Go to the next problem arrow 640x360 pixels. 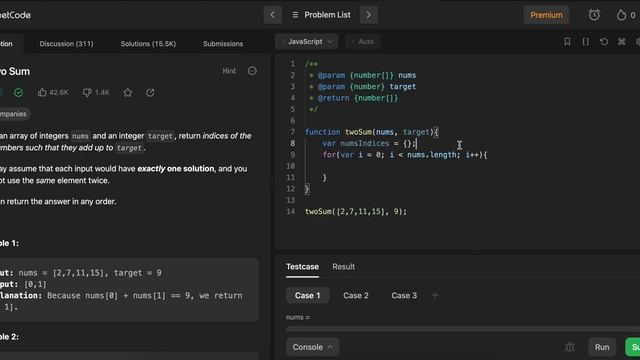368,15
